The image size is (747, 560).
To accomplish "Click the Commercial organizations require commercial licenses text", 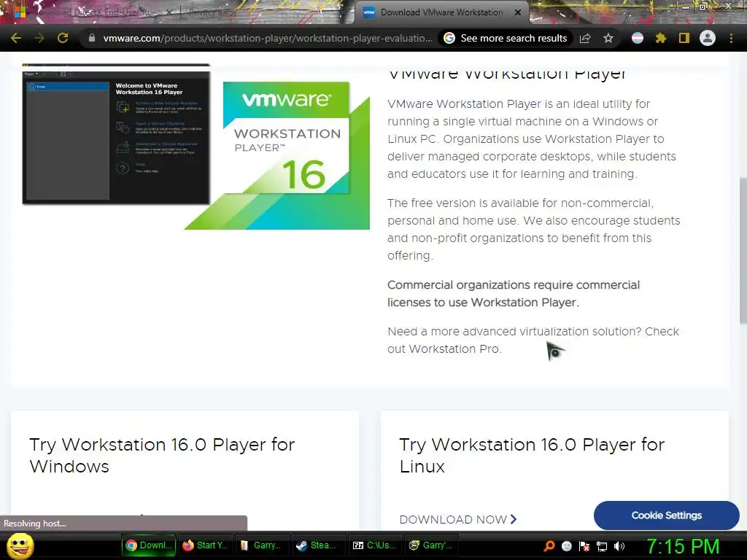I will pyautogui.click(x=513, y=293).
